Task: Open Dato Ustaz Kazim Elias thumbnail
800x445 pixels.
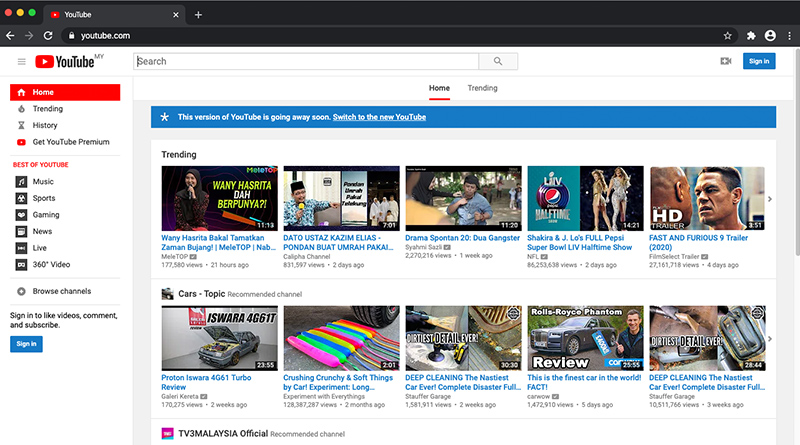Action: coord(341,199)
